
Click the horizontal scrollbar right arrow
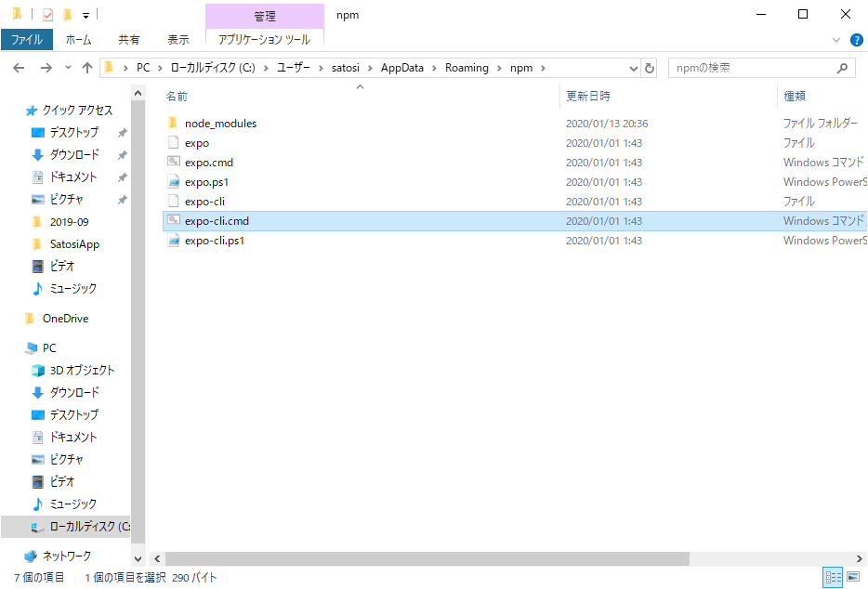tap(859, 559)
